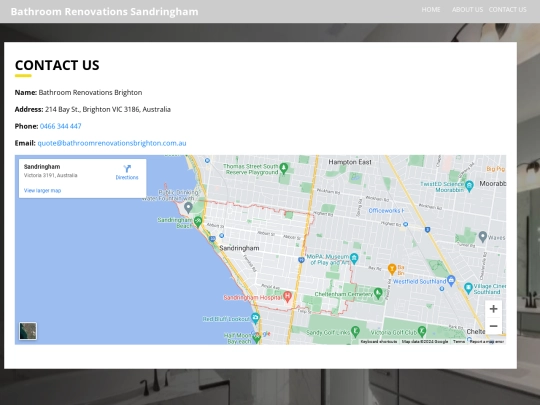
Task: Select the Half Moon Bay Beach marker
Action: (x=256, y=338)
